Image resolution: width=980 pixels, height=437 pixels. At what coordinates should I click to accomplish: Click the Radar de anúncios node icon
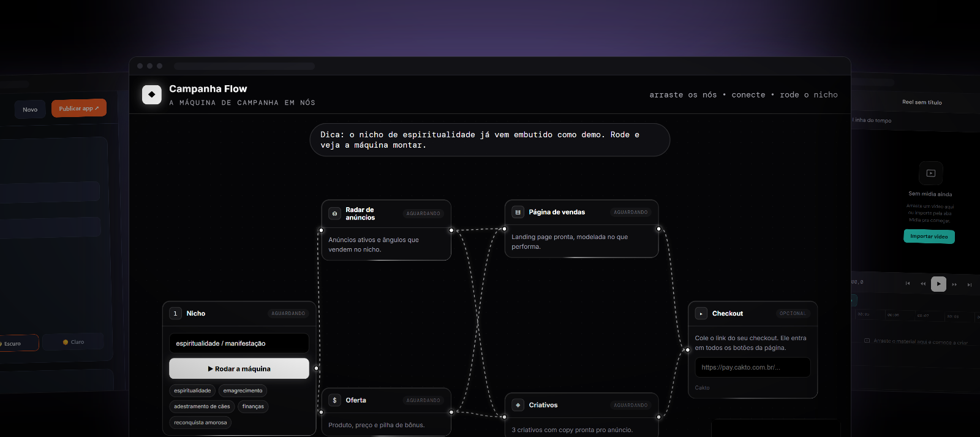coord(334,213)
